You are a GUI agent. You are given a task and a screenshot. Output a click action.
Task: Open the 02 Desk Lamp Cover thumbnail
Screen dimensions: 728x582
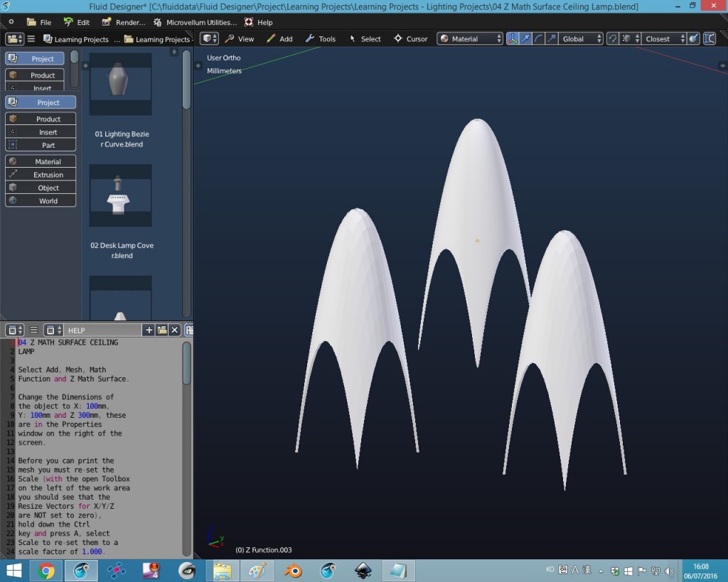coord(120,195)
